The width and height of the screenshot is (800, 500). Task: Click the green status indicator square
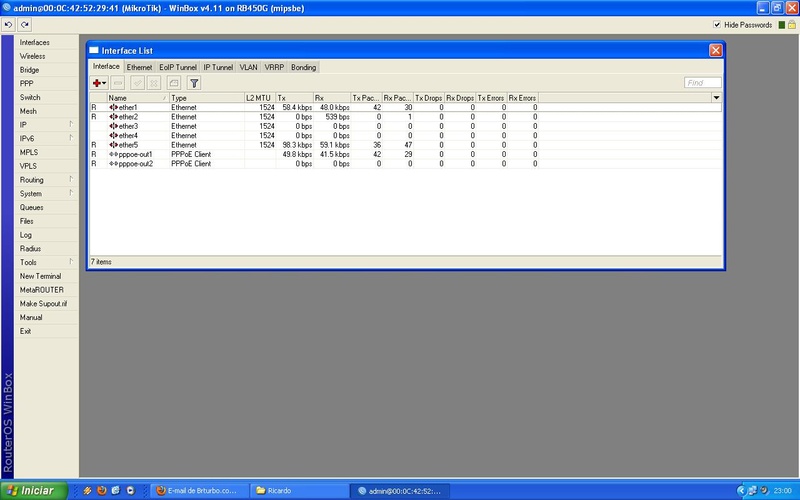point(781,24)
